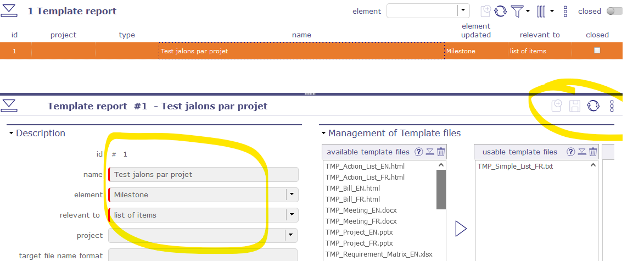Screen dimensions: 644x261
Task: Check the closed checkbox in the orange row
Action: tap(597, 51)
